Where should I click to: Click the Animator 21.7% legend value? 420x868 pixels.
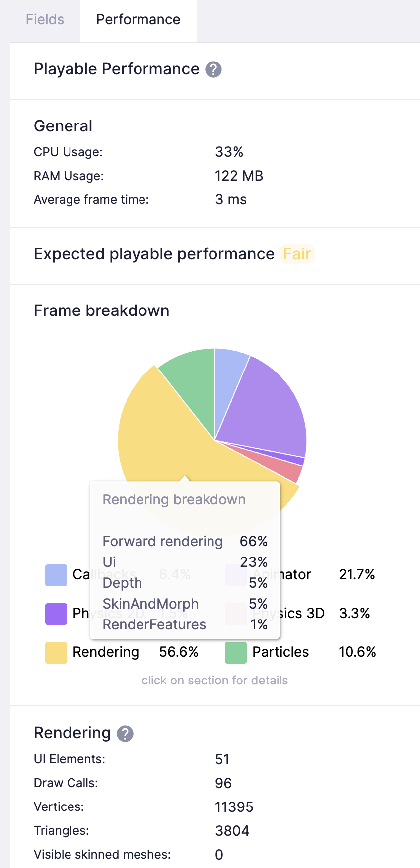pyautogui.click(x=356, y=574)
